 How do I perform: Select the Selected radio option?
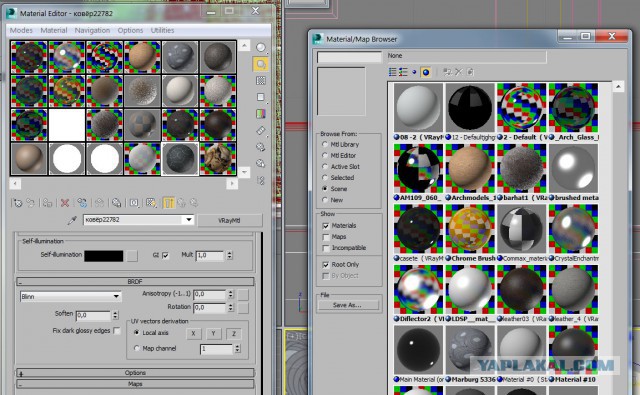tap(325, 178)
